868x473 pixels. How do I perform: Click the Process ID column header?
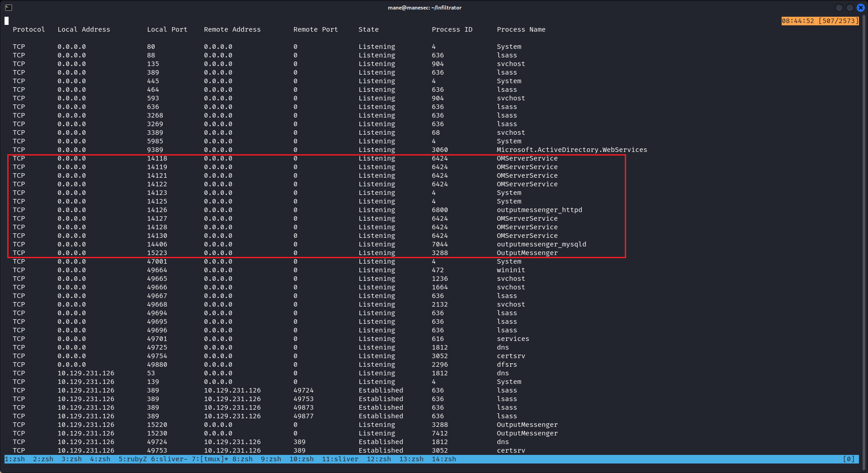coord(452,29)
